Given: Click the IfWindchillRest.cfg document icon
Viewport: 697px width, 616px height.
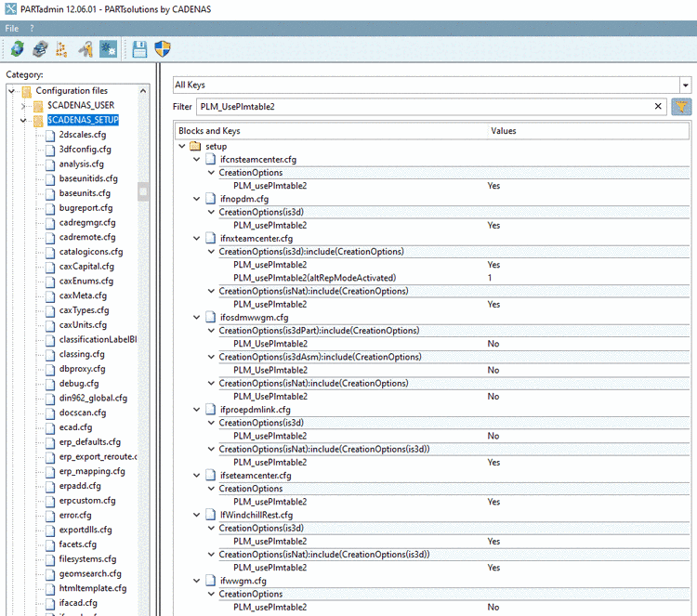Looking at the screenshot, I should pos(211,515).
